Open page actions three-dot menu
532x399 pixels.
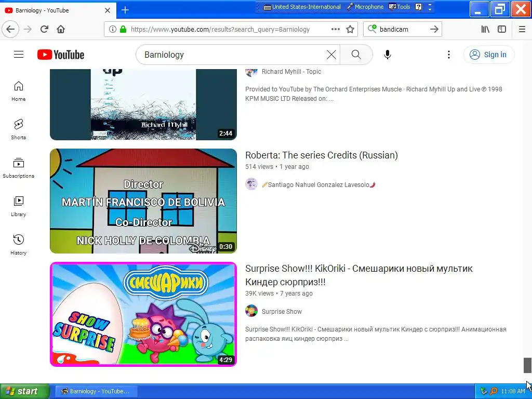tap(335, 29)
